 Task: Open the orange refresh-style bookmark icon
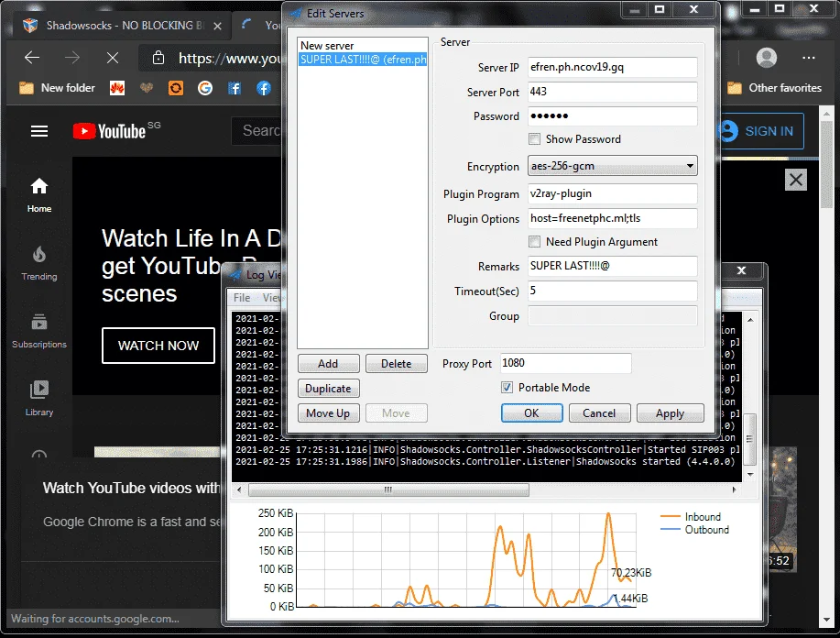coord(176,88)
